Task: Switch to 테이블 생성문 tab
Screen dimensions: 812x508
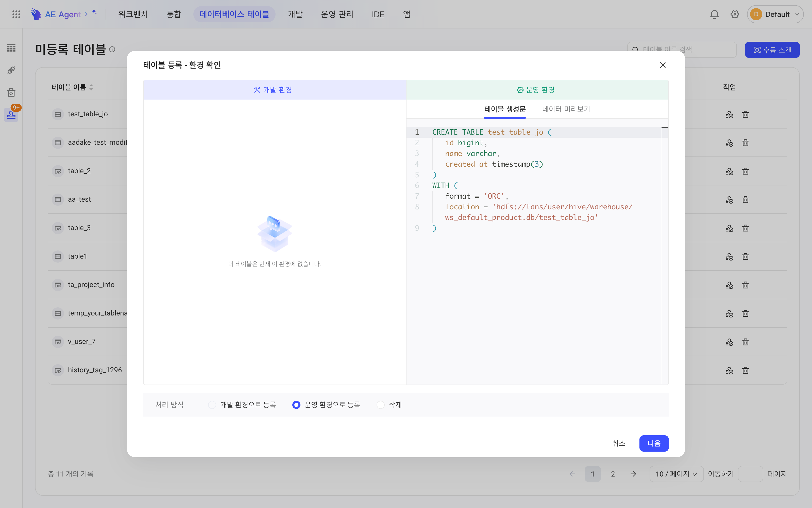Action: pos(505,109)
